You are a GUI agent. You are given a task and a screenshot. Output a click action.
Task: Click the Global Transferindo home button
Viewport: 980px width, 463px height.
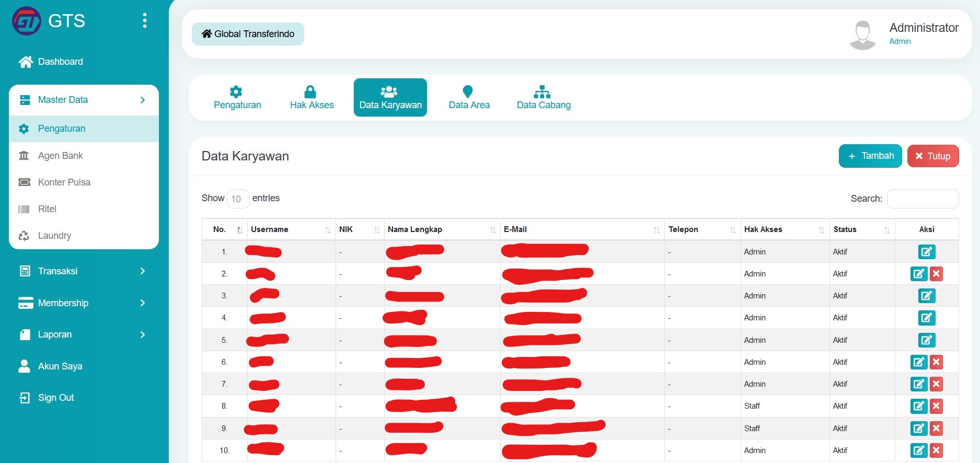(248, 34)
